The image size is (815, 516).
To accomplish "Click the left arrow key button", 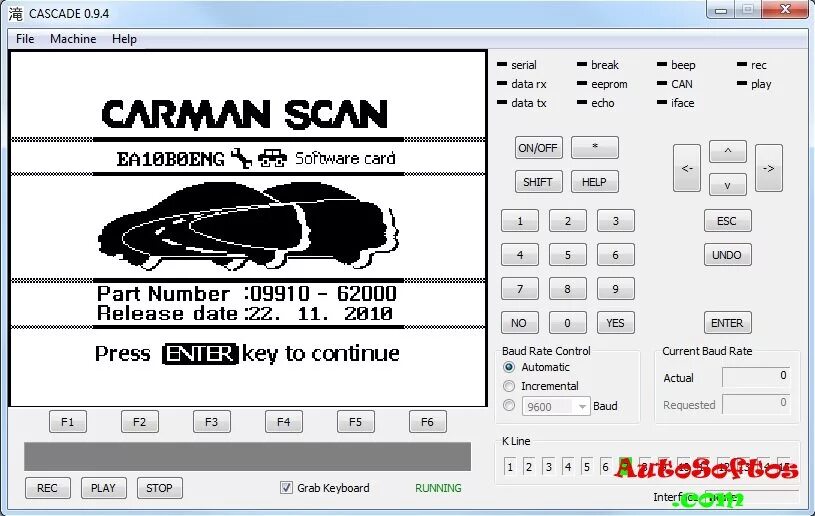I will pyautogui.click(x=687, y=168).
